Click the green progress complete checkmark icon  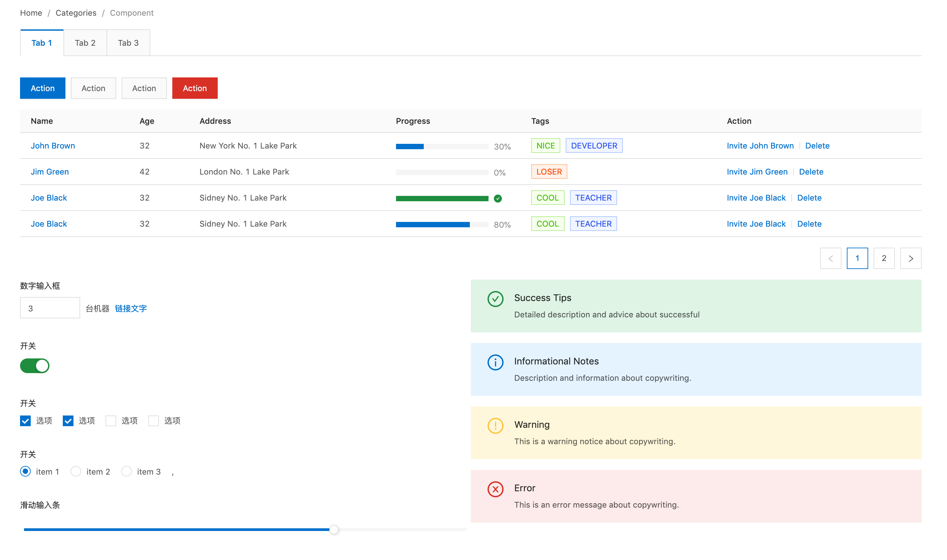point(498,199)
